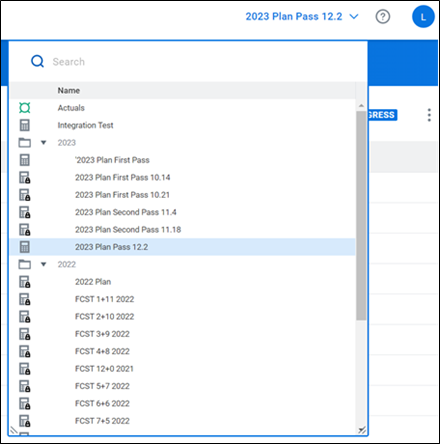
Task: Open the user avatar labeled L
Action: [423, 17]
